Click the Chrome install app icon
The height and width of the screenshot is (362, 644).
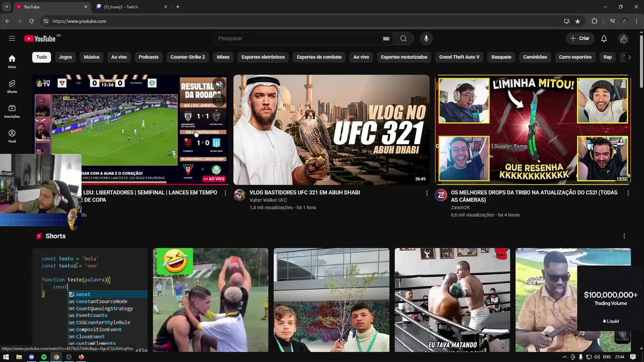[x=567, y=21]
